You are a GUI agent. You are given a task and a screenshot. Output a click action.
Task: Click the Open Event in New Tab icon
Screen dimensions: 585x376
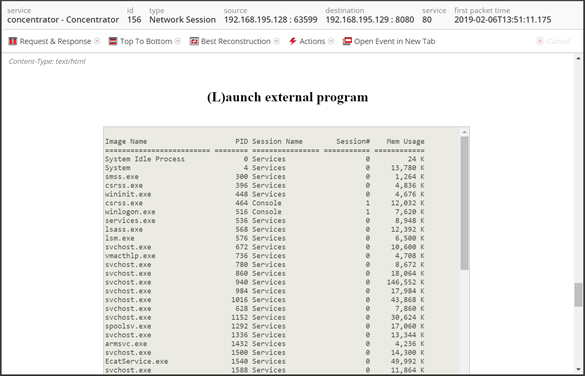347,41
